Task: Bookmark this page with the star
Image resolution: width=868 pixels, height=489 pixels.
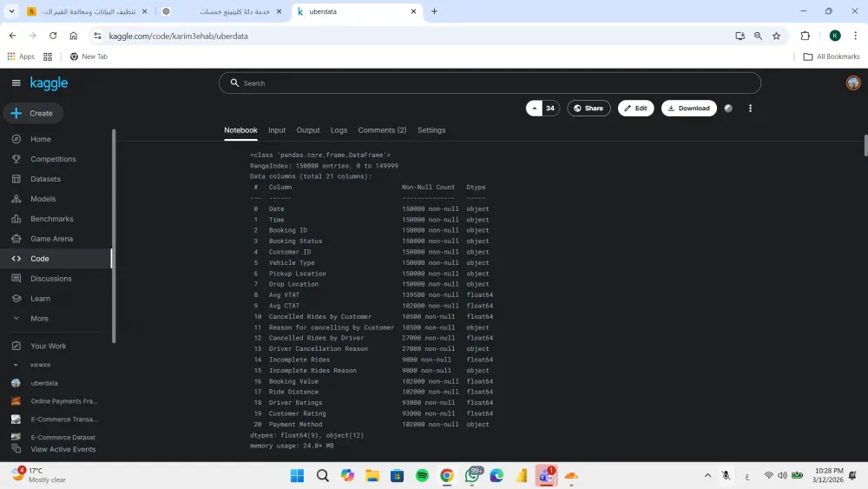Action: [776, 36]
